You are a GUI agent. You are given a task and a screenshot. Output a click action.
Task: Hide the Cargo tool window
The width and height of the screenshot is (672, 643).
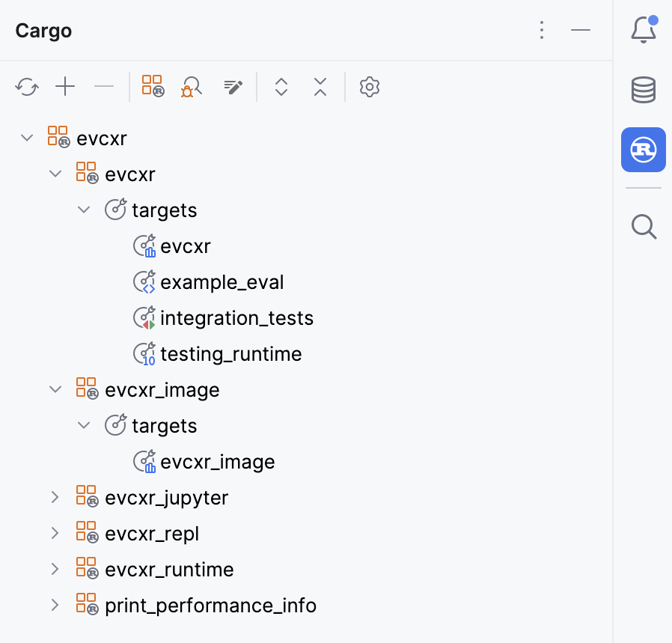(x=581, y=30)
